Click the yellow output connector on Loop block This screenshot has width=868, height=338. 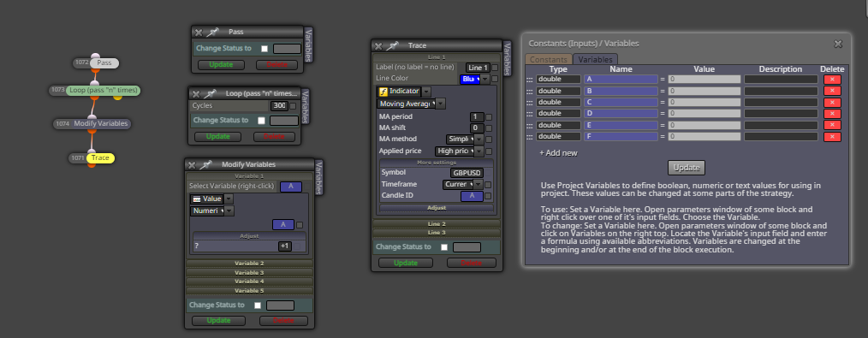pos(117,98)
